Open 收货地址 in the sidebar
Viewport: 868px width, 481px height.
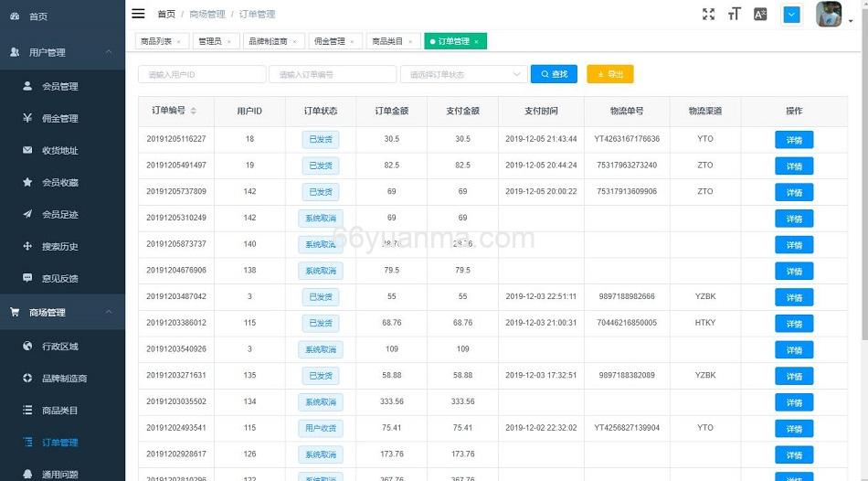point(62,150)
